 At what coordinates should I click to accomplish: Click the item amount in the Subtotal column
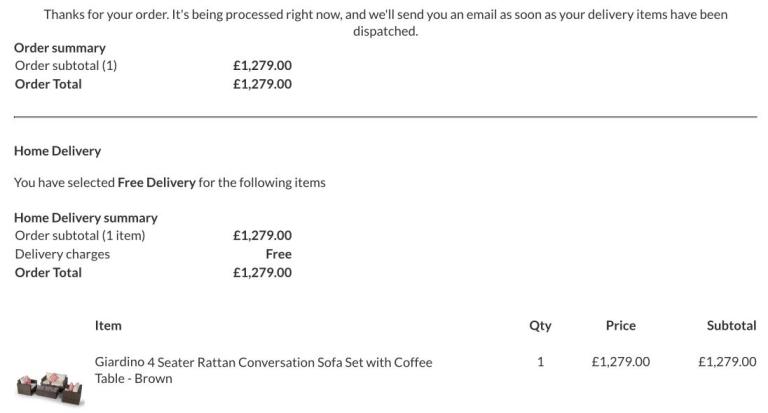[x=727, y=362]
